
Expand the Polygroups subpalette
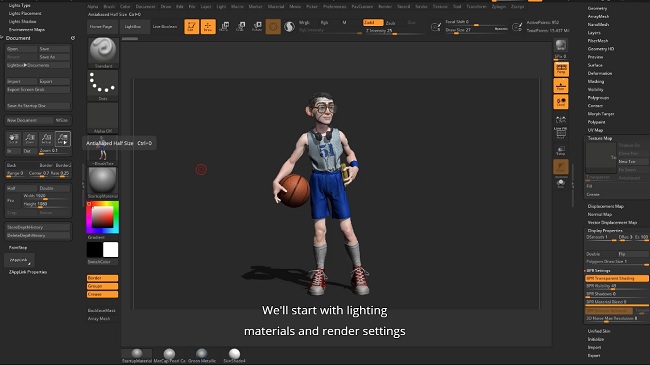[598, 97]
